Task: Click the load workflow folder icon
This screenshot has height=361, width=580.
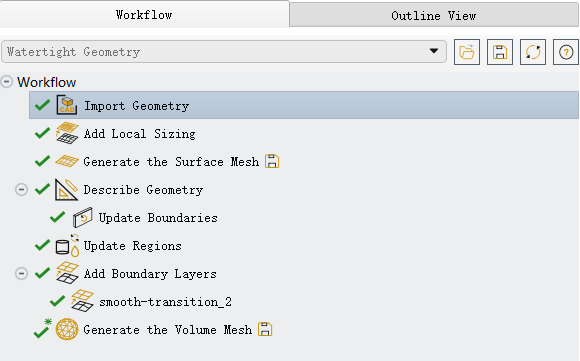Action: tap(467, 52)
